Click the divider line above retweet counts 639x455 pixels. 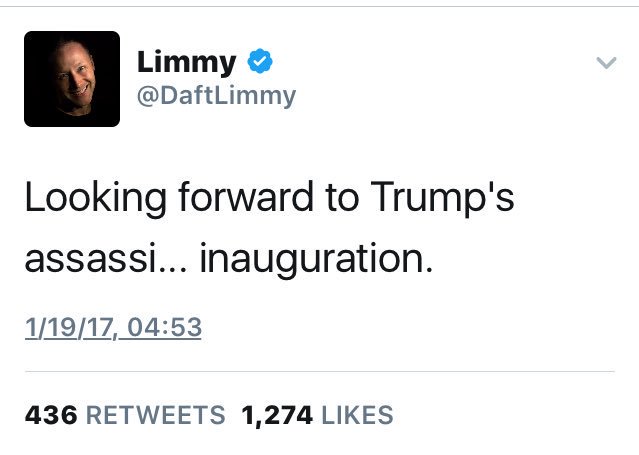coord(319,372)
